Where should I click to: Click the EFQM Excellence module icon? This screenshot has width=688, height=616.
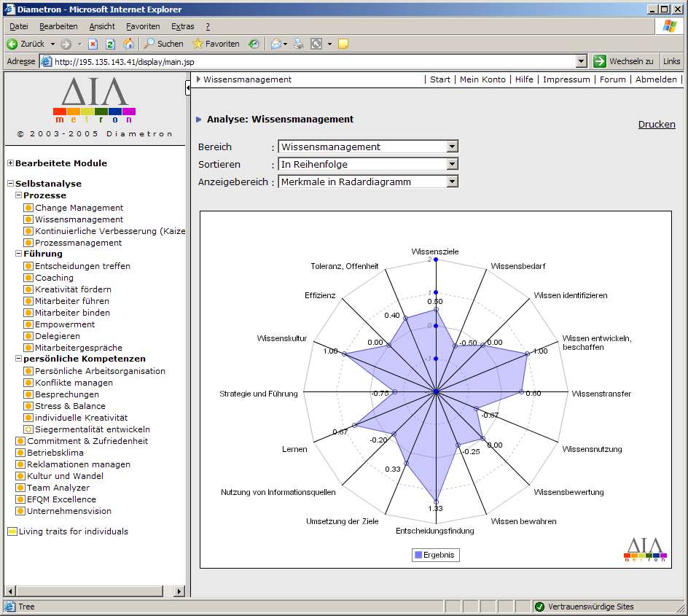[20, 499]
